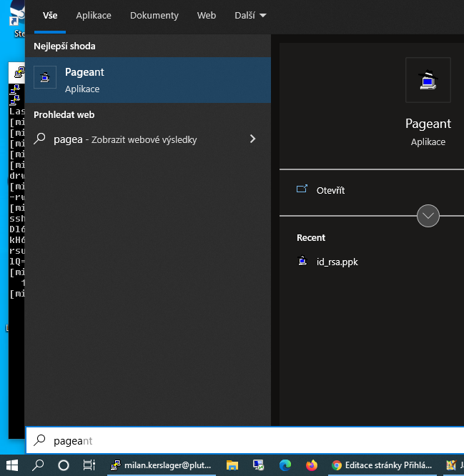Open the Pageant best match result

click(148, 80)
